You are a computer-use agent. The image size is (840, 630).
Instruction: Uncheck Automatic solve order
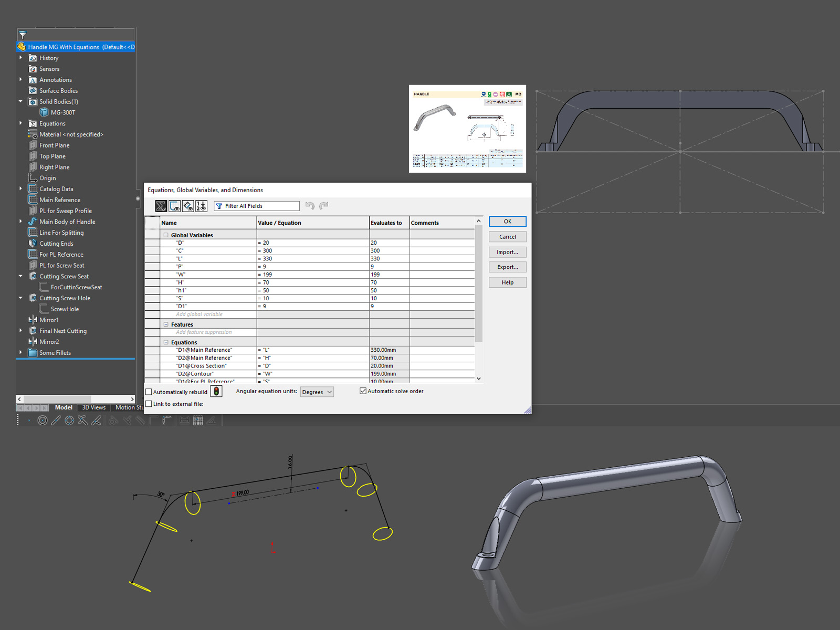point(363,391)
